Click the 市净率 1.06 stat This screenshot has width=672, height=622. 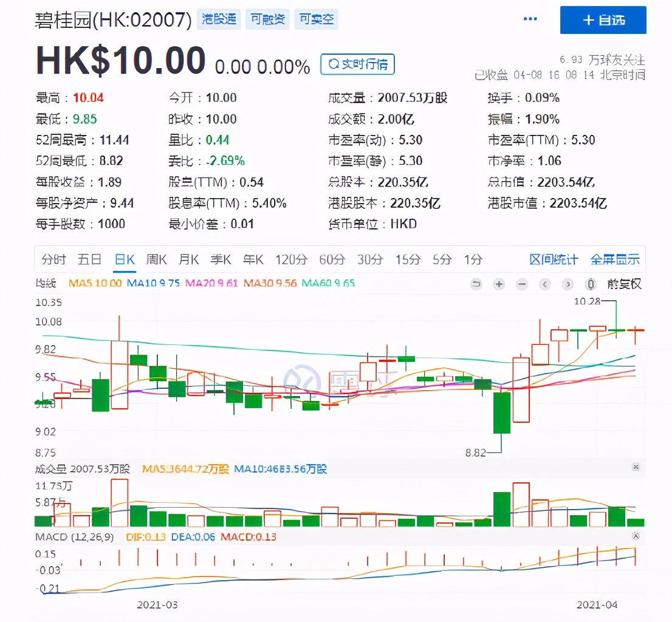524,160
